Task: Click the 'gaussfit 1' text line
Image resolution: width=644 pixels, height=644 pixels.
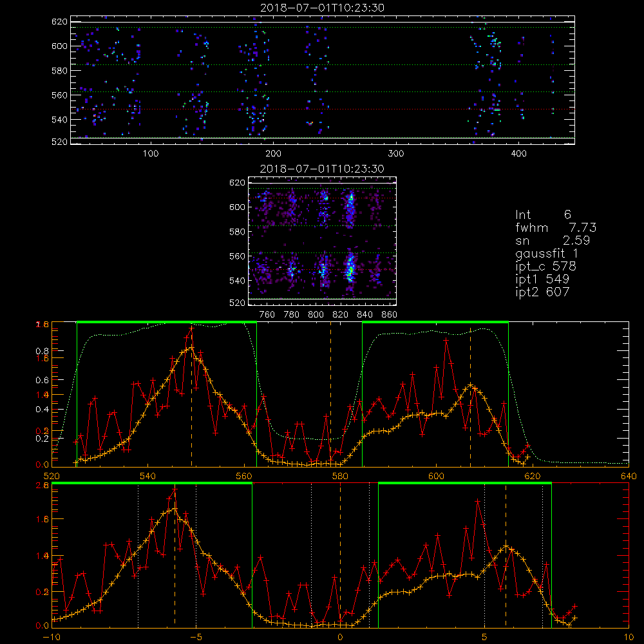Action: pyautogui.click(x=547, y=253)
